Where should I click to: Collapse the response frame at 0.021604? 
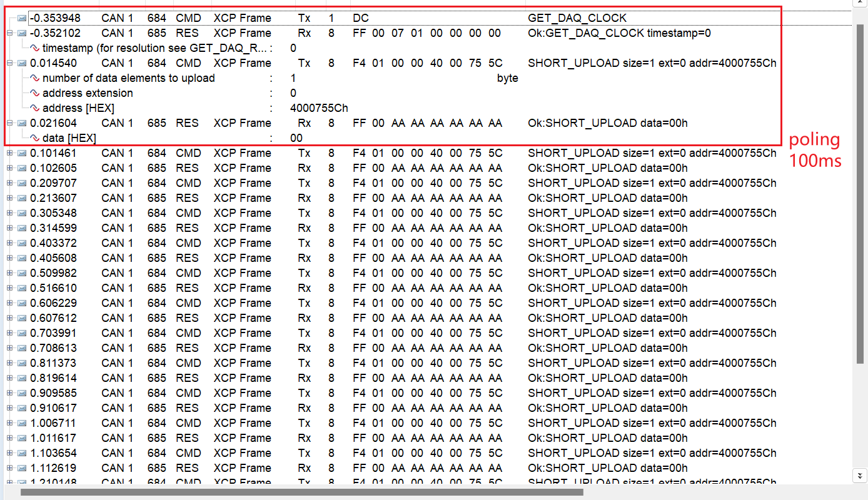click(9, 123)
